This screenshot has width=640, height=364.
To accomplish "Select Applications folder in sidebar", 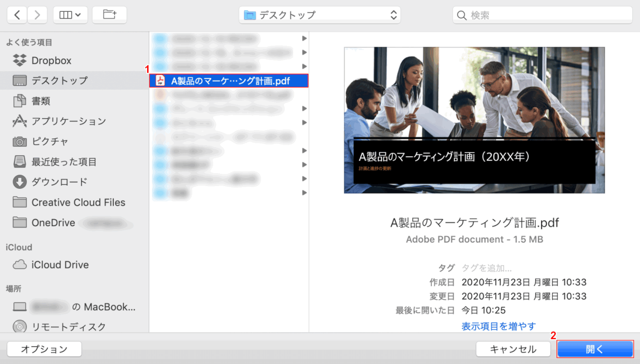I will pos(68,121).
